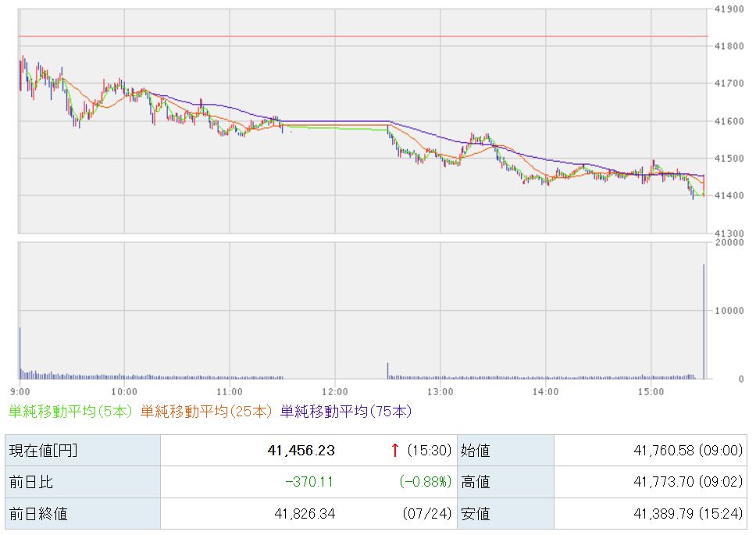Click the low price value 41,389.79 (15:24)

point(688,514)
